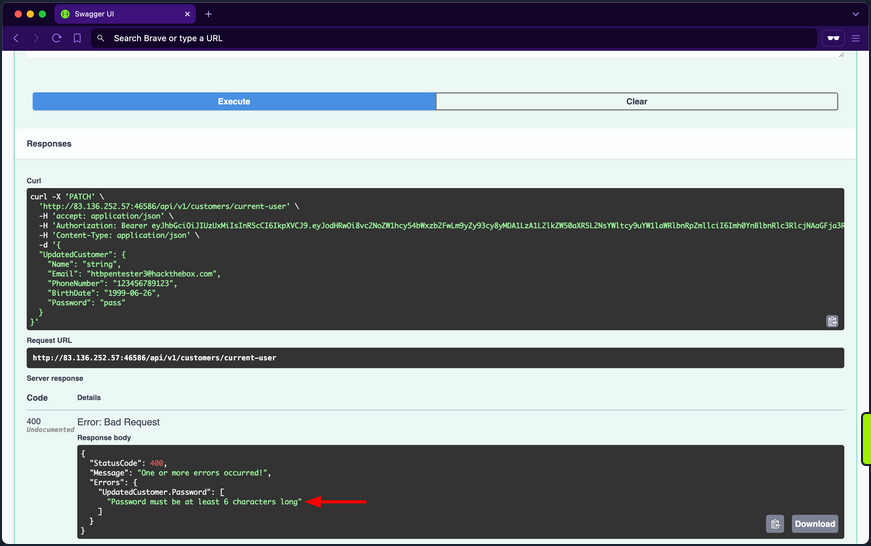Close the Swagger UI tab

click(x=187, y=14)
